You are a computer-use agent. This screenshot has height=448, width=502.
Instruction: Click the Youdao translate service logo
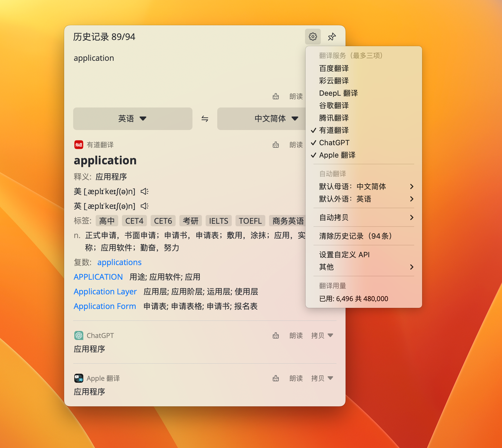click(78, 145)
